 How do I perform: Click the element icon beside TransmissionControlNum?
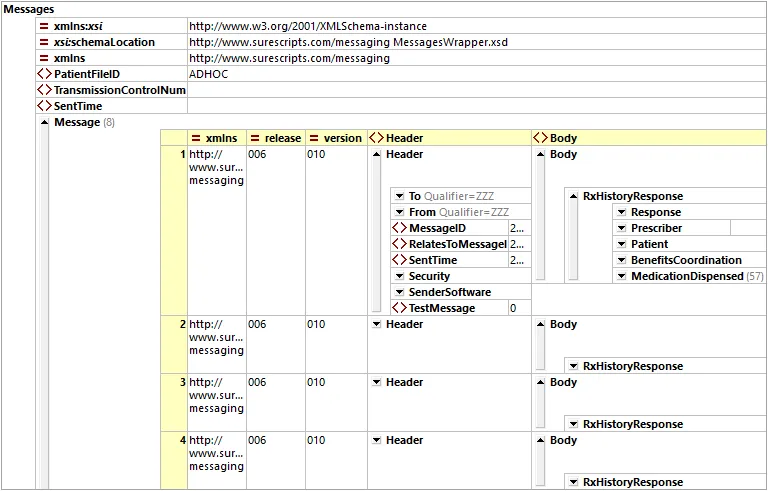click(x=44, y=90)
